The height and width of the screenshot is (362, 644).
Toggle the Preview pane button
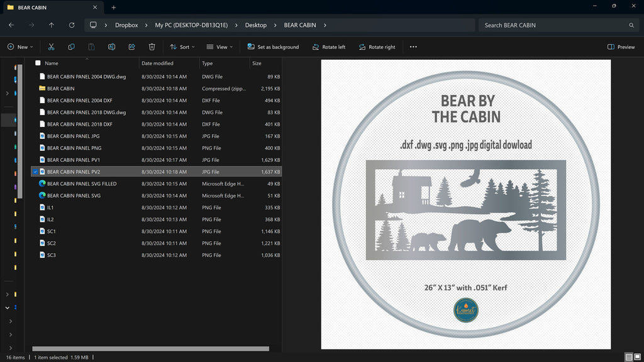(621, 47)
